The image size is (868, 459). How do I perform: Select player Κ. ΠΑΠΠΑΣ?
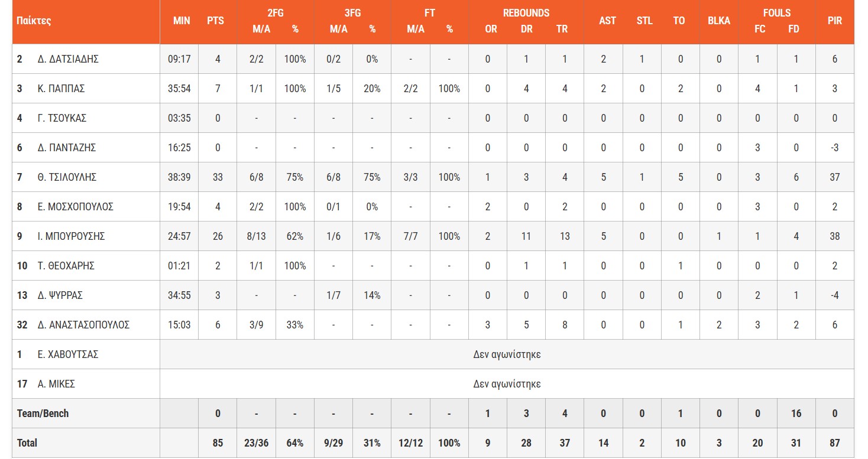point(61,89)
